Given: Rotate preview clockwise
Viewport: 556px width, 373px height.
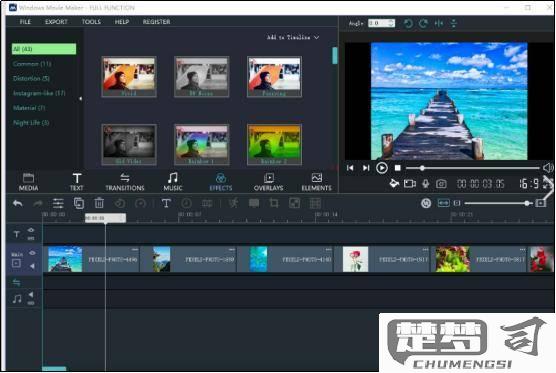Looking at the screenshot, I should coord(423,24).
